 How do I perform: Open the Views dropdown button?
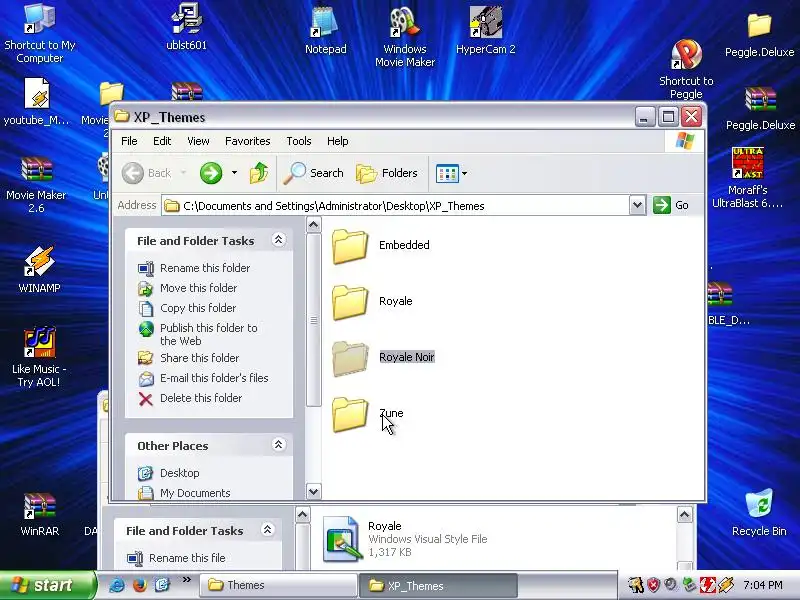click(452, 173)
